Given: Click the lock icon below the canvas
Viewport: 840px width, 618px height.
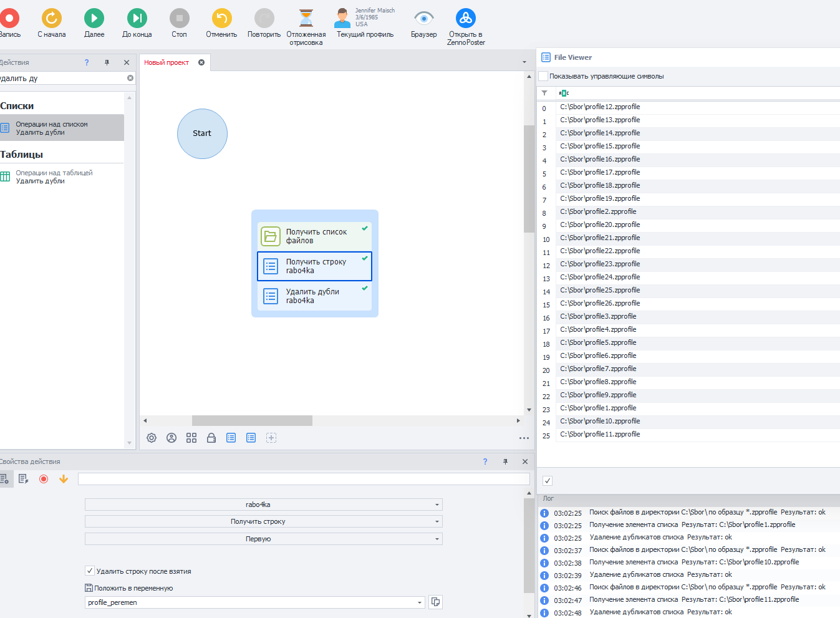Looking at the screenshot, I should point(211,438).
